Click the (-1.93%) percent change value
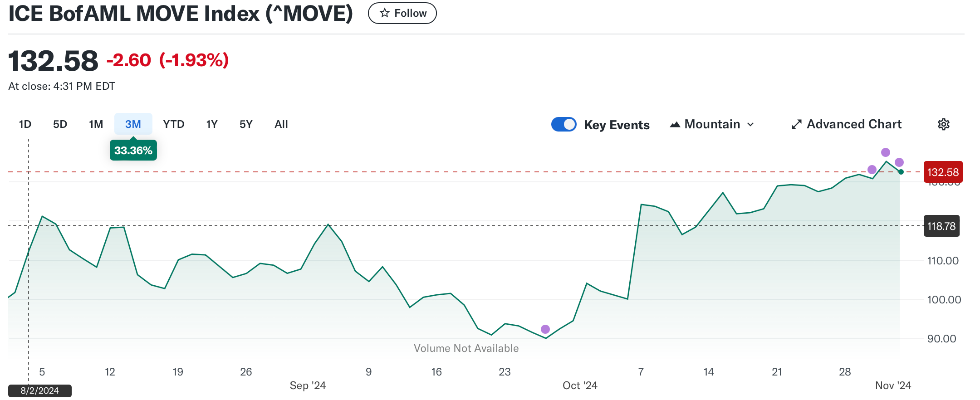The width and height of the screenshot is (980, 400). click(194, 60)
